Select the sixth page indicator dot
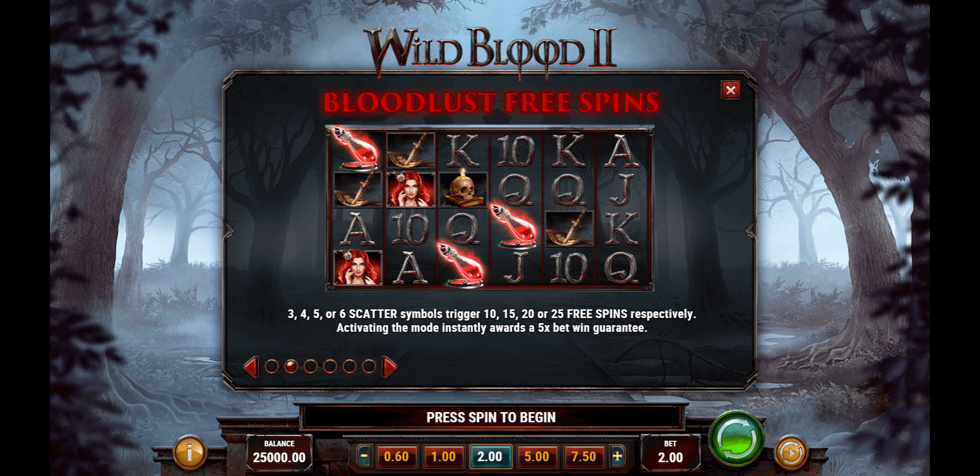This screenshot has height=476, width=980. click(x=369, y=366)
